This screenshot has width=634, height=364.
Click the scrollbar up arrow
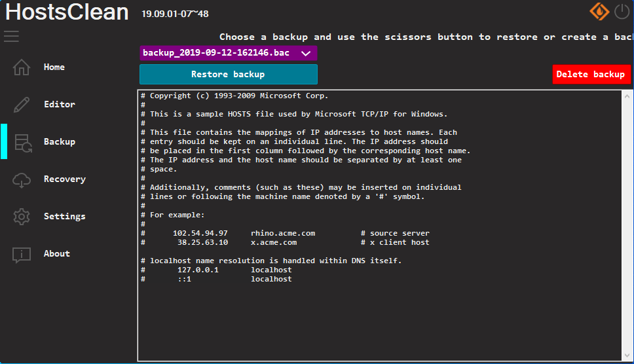(627, 96)
